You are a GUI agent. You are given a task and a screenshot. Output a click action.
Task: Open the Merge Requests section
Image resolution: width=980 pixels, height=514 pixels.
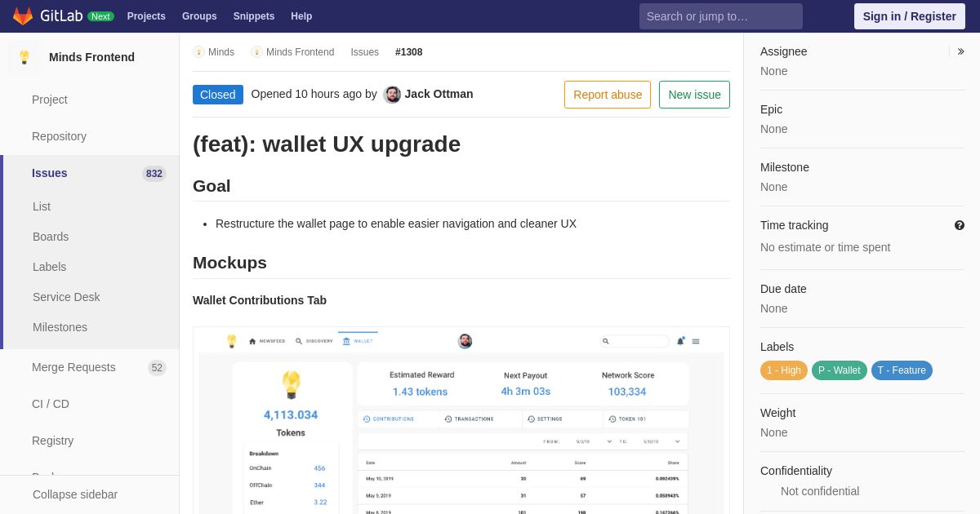coord(73,367)
